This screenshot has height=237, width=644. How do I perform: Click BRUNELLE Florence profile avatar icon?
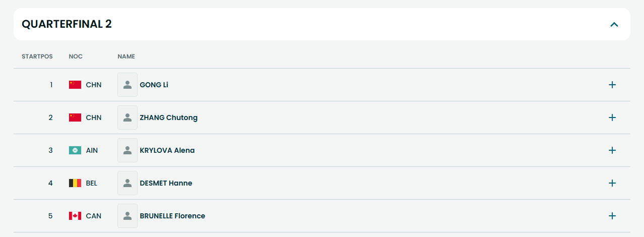(x=127, y=216)
